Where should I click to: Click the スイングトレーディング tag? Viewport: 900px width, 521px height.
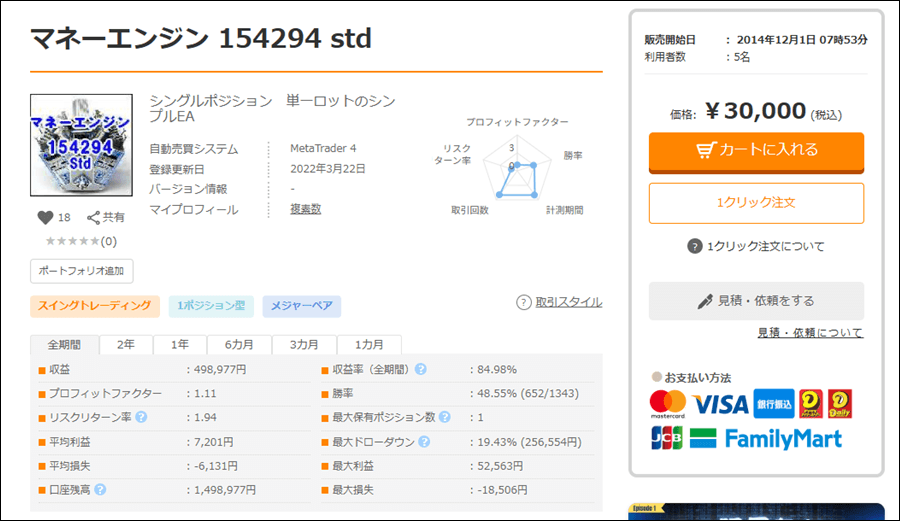pos(96,306)
